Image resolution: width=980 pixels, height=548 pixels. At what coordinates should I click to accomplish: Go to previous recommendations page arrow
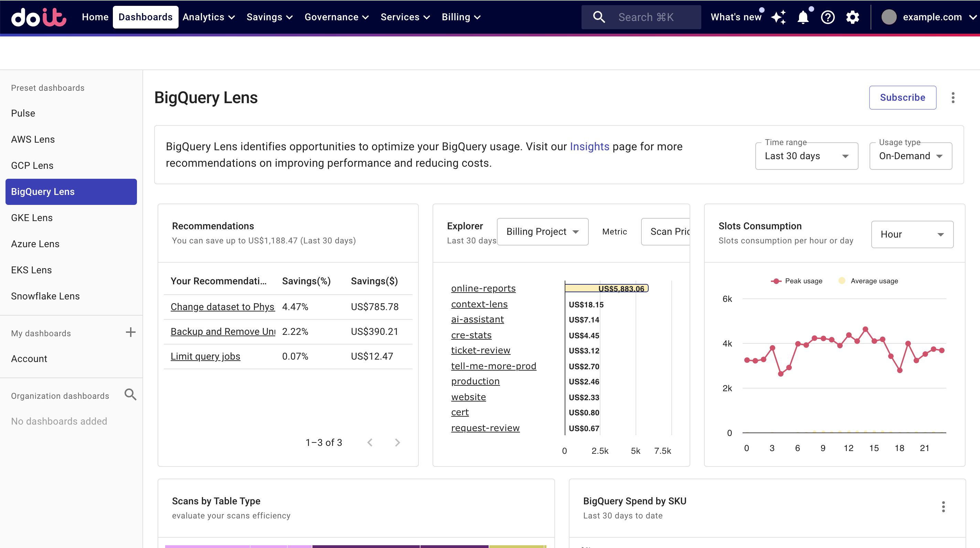point(370,442)
